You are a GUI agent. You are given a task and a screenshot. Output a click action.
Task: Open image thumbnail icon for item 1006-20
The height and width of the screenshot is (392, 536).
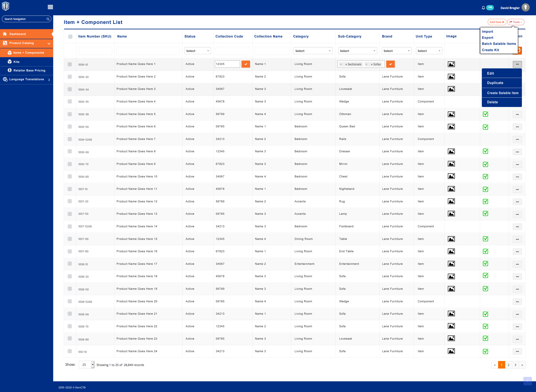click(x=451, y=77)
